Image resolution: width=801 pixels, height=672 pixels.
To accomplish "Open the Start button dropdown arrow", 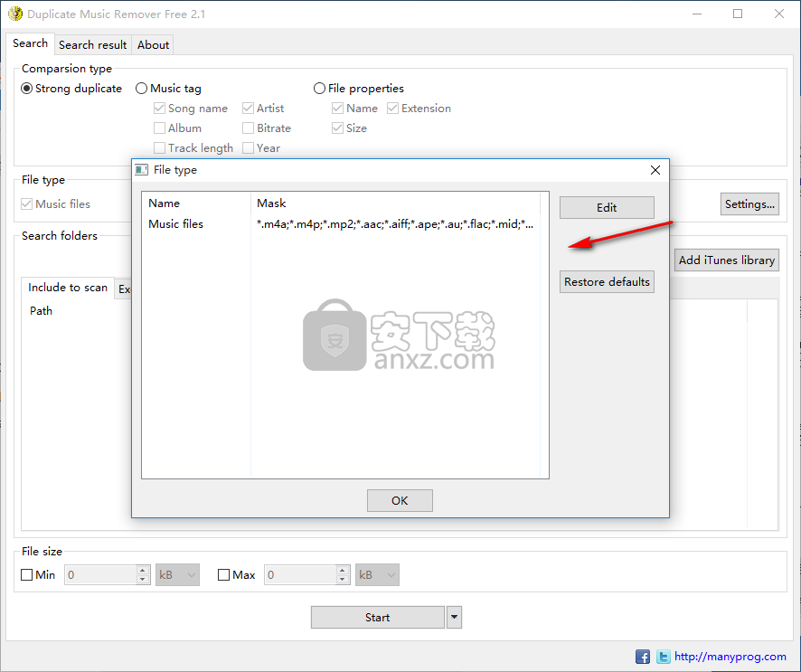I will 454,618.
